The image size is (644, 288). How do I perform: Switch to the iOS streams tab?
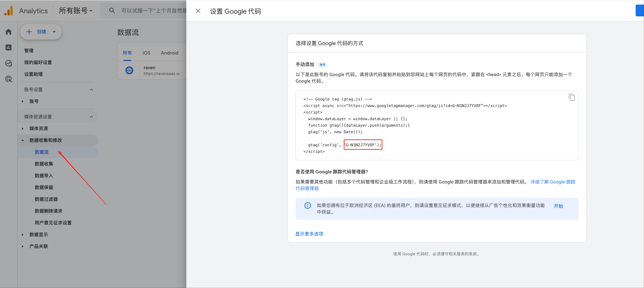[146, 53]
